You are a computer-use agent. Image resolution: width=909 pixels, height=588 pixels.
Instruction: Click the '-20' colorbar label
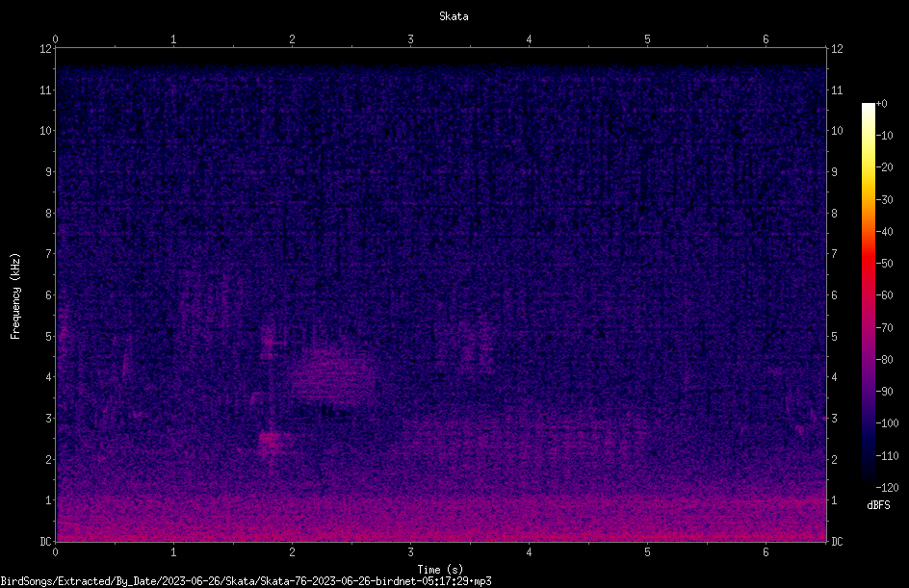[x=884, y=167]
